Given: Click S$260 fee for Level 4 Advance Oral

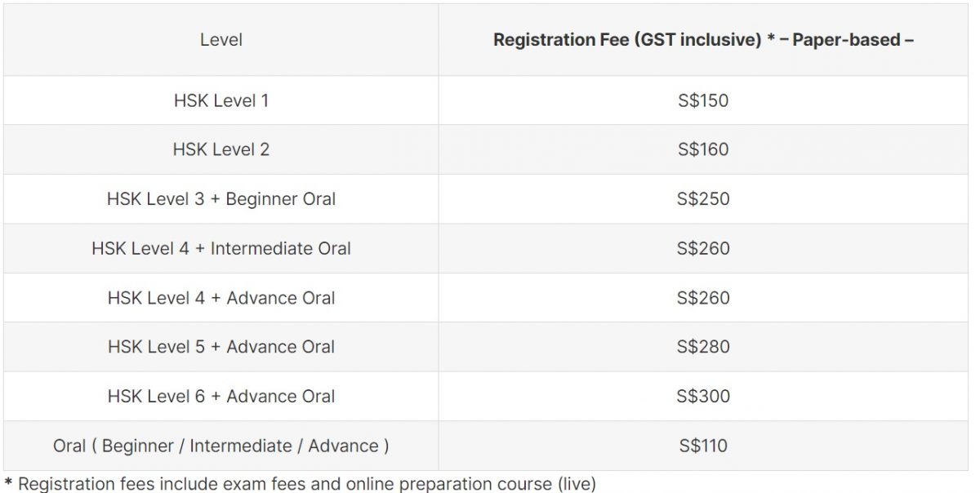Looking at the screenshot, I should [x=703, y=298].
